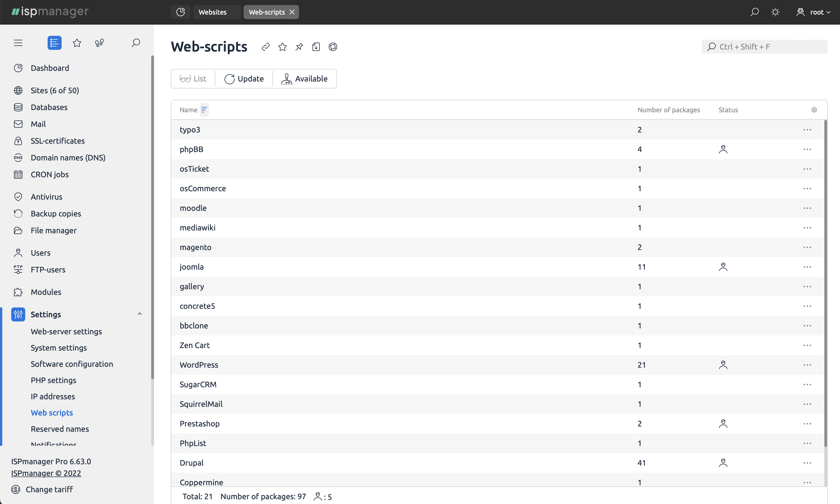Image resolution: width=840 pixels, height=504 pixels.
Task: Open row actions menu for joomla
Action: coord(808,267)
